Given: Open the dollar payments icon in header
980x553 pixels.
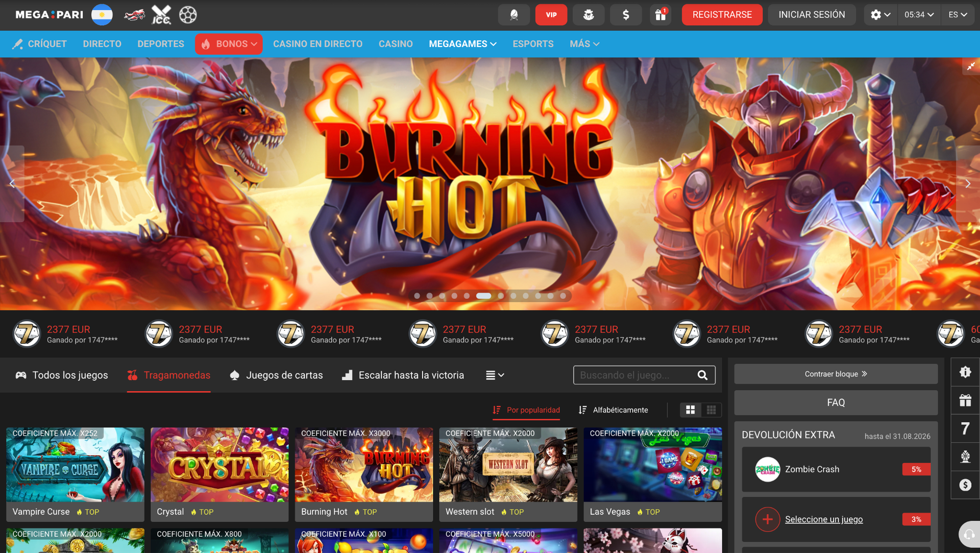Looking at the screenshot, I should 626,15.
